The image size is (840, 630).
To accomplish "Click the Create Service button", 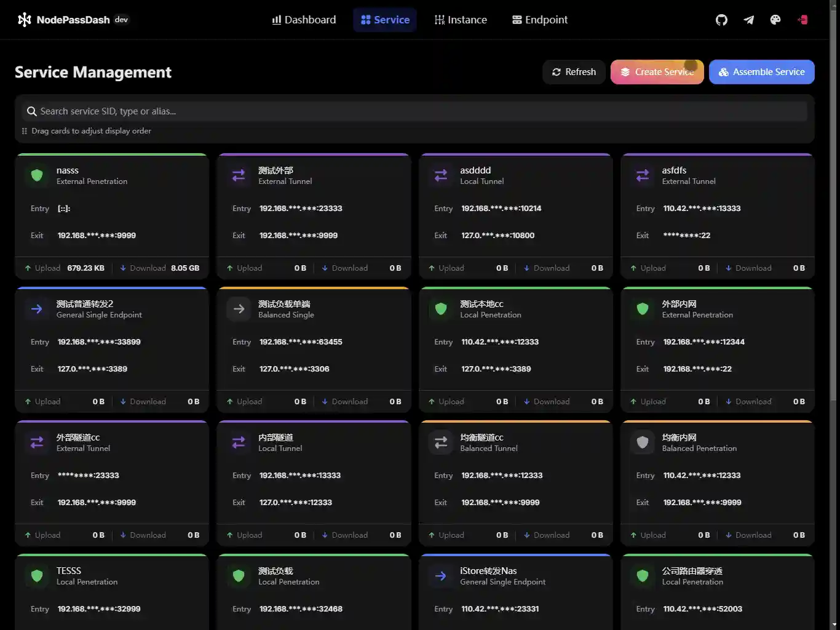I will click(x=657, y=72).
